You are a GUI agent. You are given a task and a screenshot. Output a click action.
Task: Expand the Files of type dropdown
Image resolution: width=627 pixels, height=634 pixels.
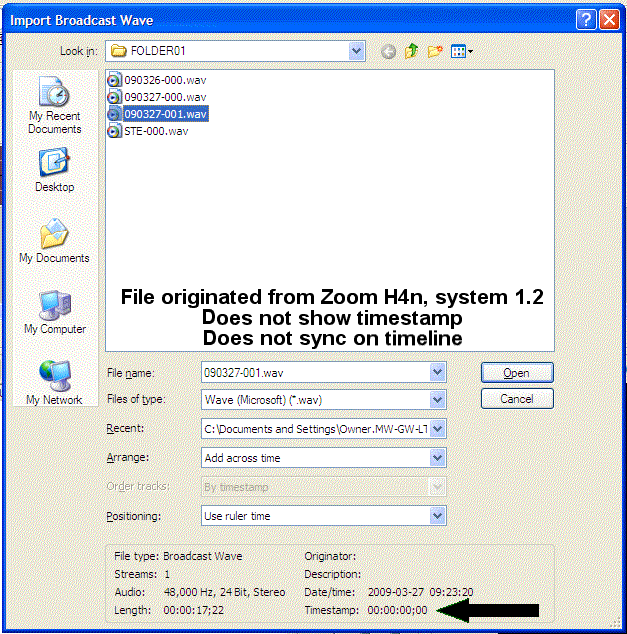(437, 399)
